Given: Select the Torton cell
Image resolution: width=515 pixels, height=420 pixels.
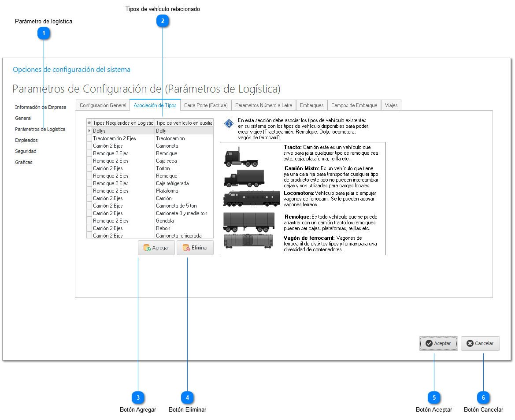Looking at the screenshot, I should coord(184,169).
